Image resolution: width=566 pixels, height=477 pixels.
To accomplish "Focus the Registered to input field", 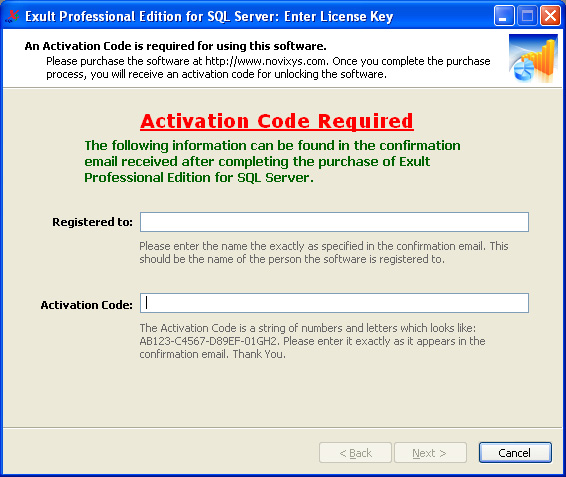I will 334,222.
